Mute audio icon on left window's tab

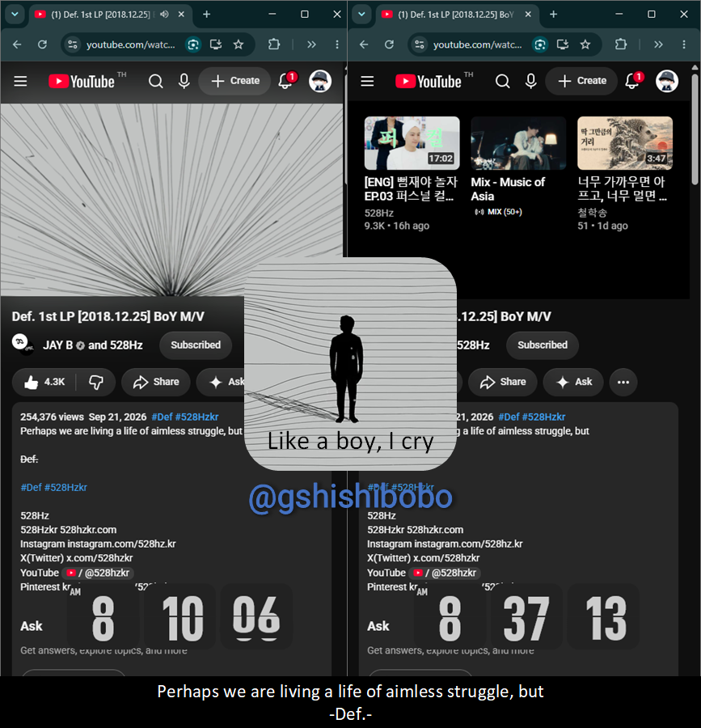tap(164, 15)
